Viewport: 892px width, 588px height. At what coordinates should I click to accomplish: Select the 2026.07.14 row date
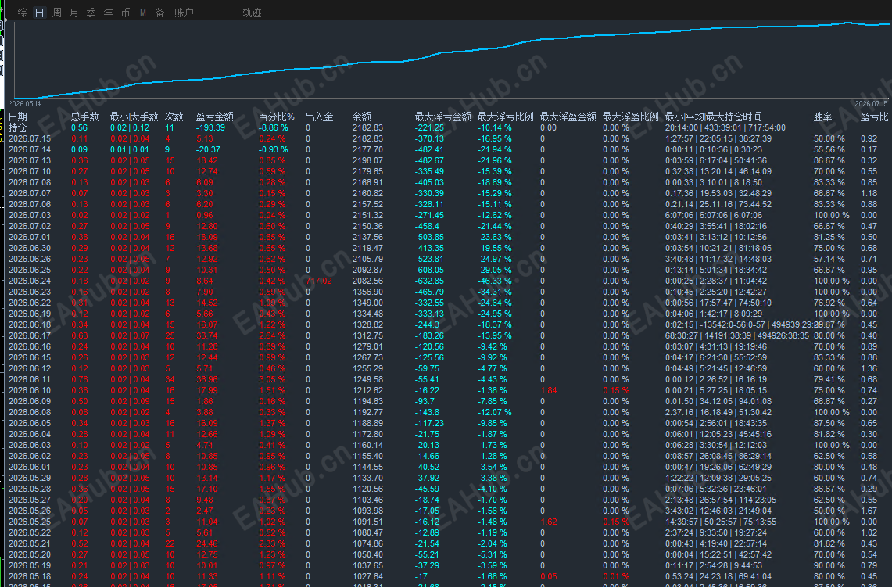coord(30,149)
